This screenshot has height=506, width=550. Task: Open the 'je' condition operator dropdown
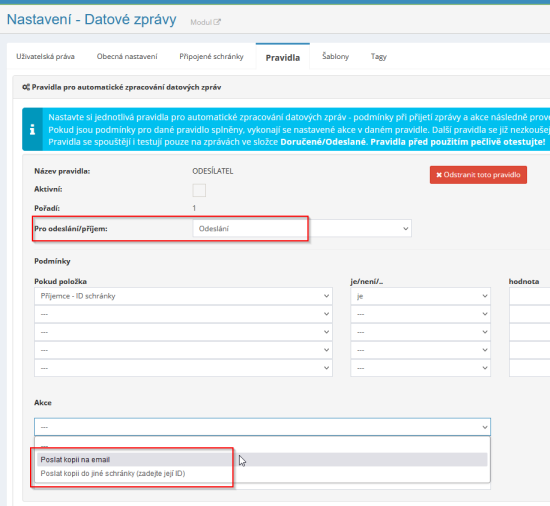tap(420, 296)
